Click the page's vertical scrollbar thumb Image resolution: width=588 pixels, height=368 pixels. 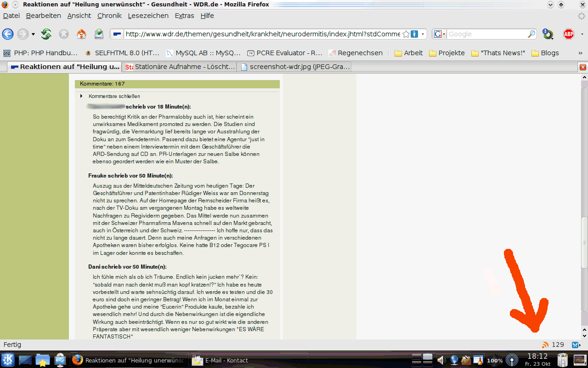(x=584, y=241)
